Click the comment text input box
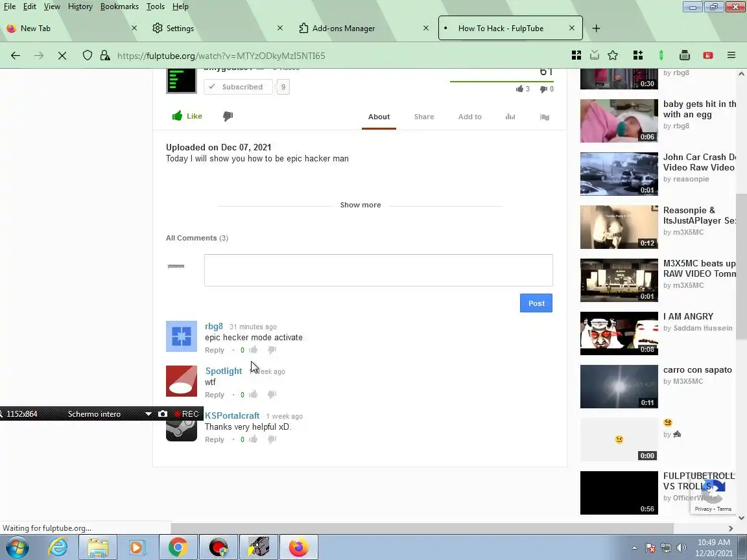This screenshot has height=560, width=747. (379, 270)
